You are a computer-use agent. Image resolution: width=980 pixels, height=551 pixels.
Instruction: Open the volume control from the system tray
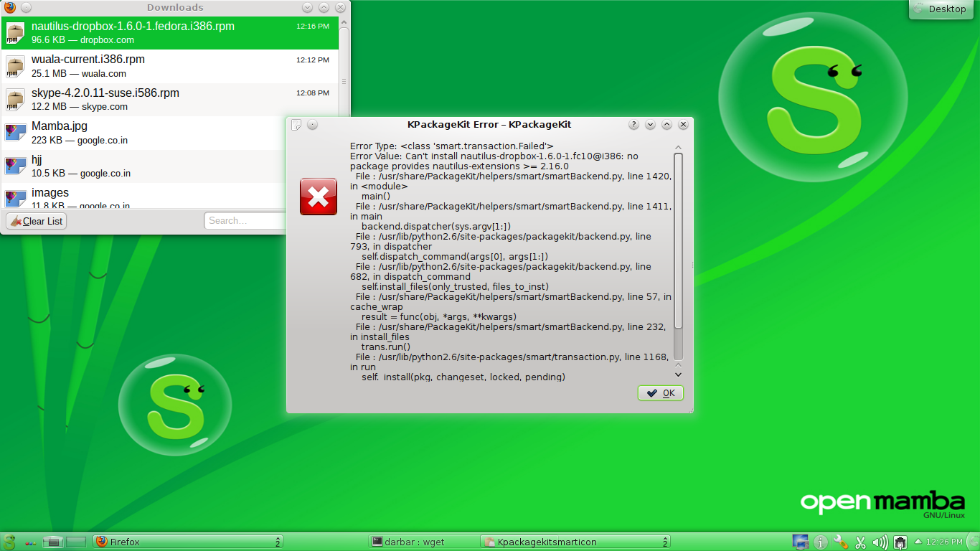879,542
